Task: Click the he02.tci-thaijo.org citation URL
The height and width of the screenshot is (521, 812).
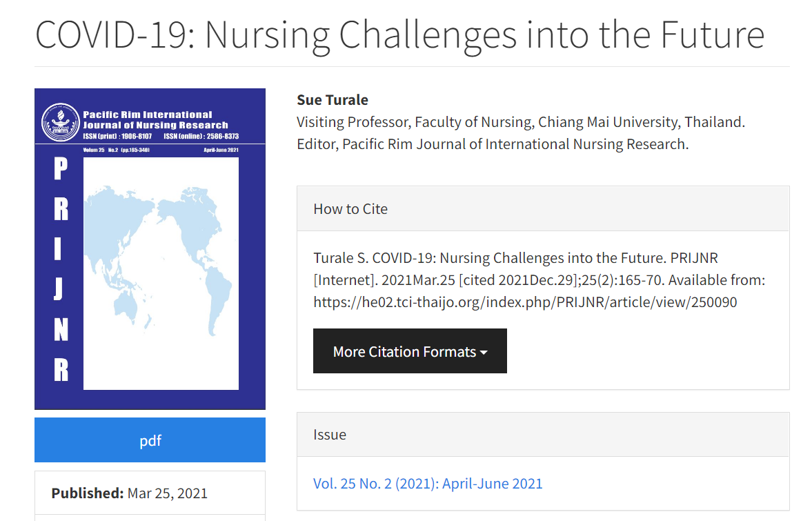Action: click(525, 302)
